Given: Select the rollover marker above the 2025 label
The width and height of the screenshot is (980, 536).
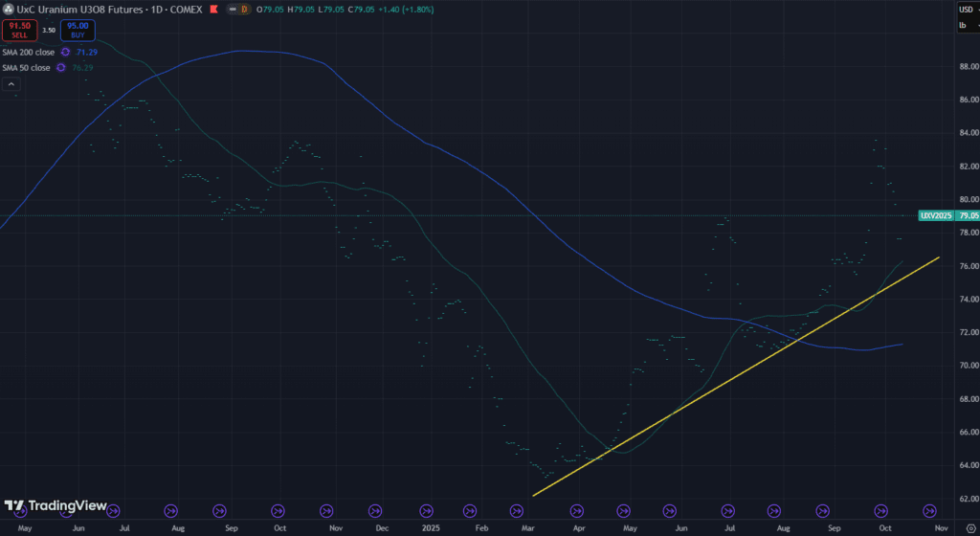Looking at the screenshot, I should [x=426, y=511].
